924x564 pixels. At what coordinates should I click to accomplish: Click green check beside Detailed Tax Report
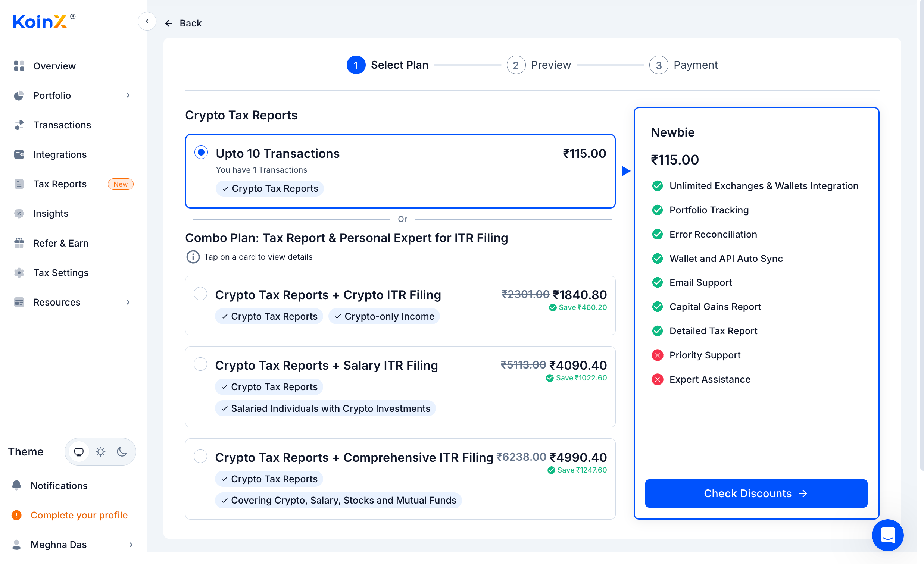click(658, 330)
